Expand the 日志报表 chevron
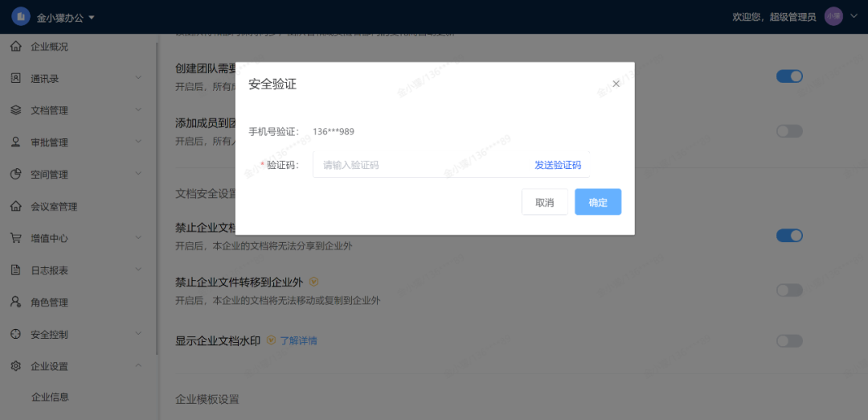 coord(138,270)
